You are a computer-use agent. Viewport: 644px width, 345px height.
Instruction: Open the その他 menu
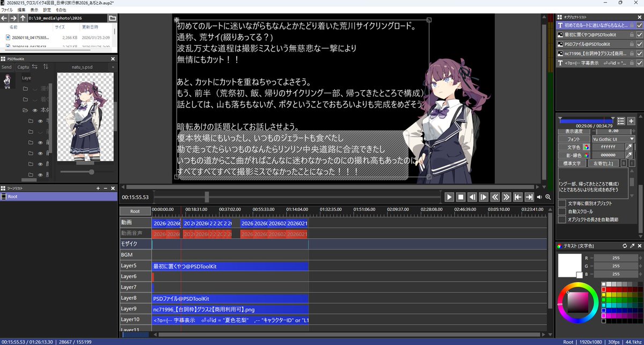click(61, 10)
